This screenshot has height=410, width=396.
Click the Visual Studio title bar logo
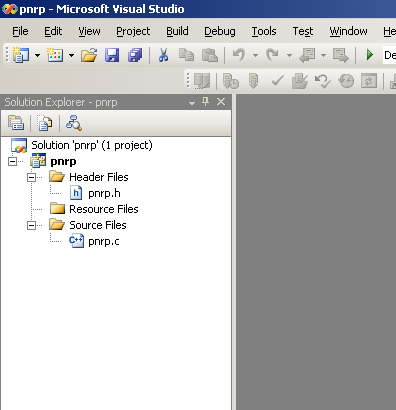click(10, 9)
